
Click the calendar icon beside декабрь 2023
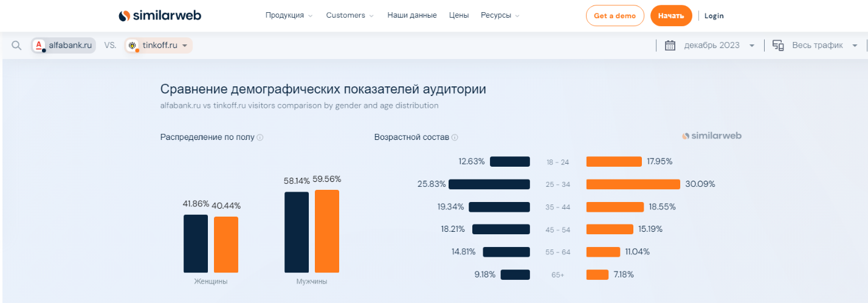tap(670, 46)
